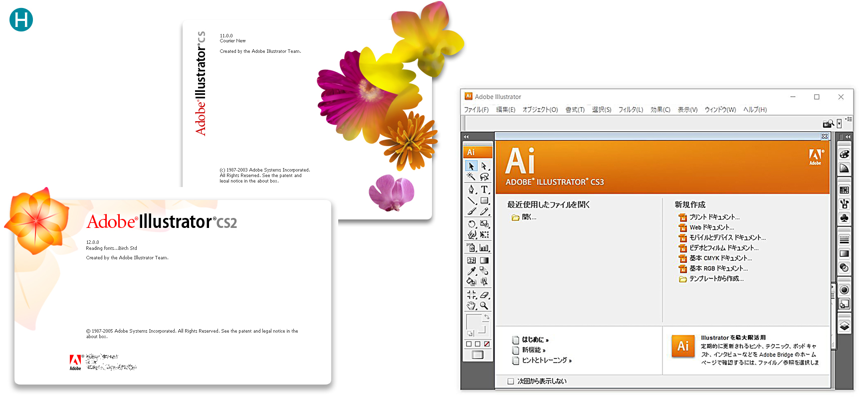This screenshot has width=868, height=399.
Task: Open the 書式(T) menu
Action: click(x=575, y=110)
